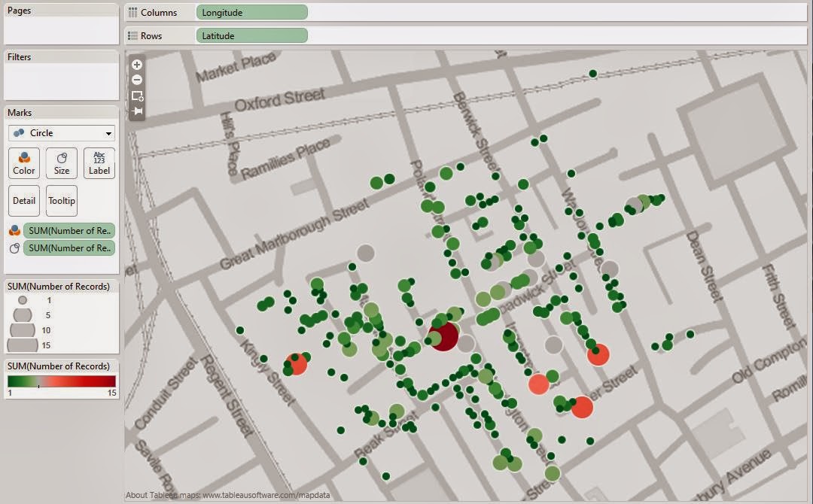This screenshot has height=504, width=813.
Task: Click the About Tableau maps link
Action: click(x=227, y=495)
